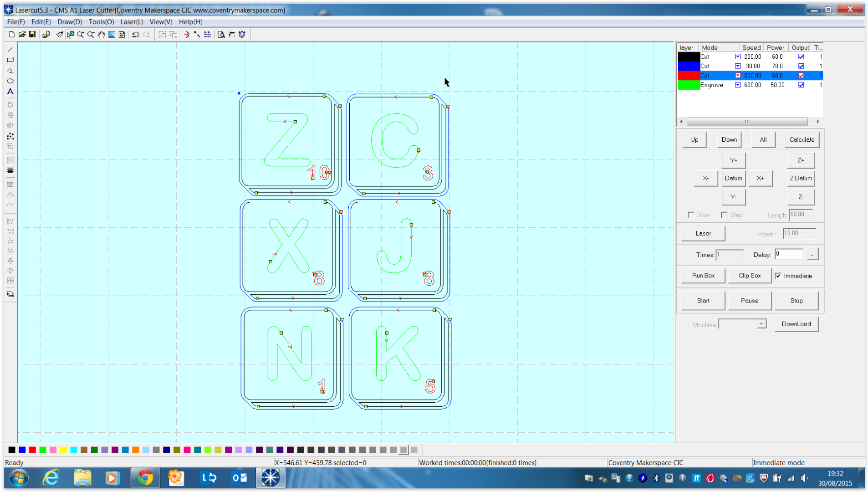Open a file using the Open folder icon
Viewport: 868px width, 492px height.
(22, 35)
